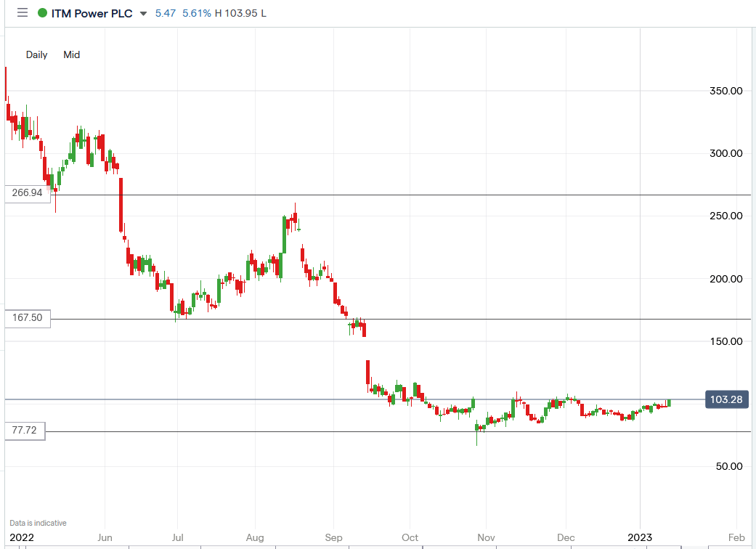
Task: Open the hamburger menu icon
Action: pyautogui.click(x=23, y=13)
